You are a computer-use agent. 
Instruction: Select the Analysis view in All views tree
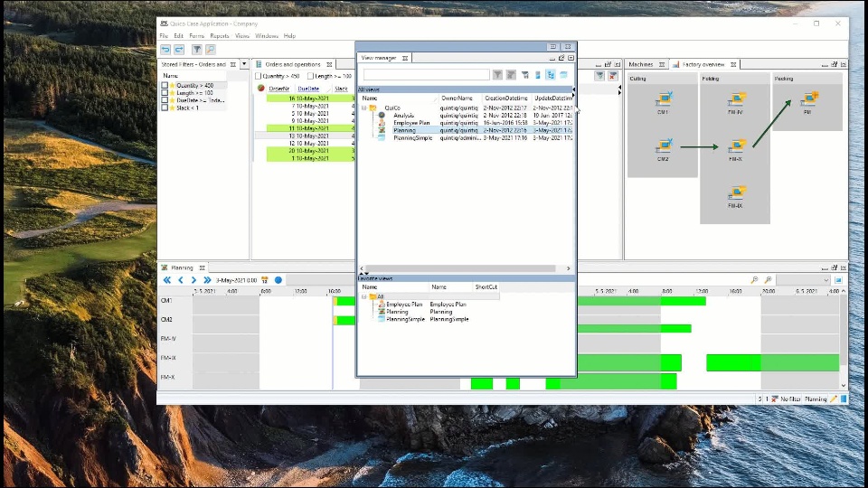pyautogui.click(x=403, y=116)
